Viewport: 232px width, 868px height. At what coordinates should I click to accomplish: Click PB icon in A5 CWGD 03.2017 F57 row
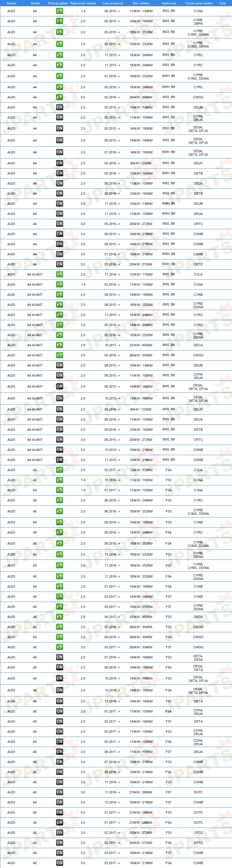[60, 647]
